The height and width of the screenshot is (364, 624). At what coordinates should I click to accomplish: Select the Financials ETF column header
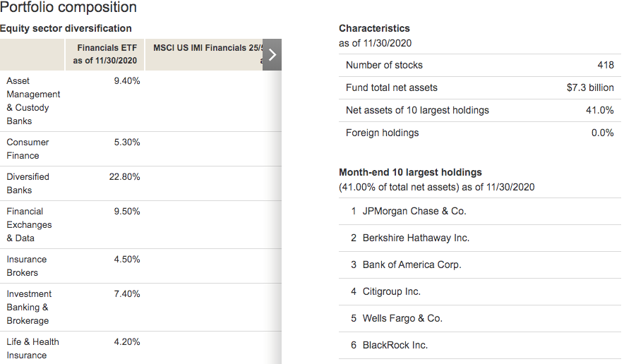point(104,54)
